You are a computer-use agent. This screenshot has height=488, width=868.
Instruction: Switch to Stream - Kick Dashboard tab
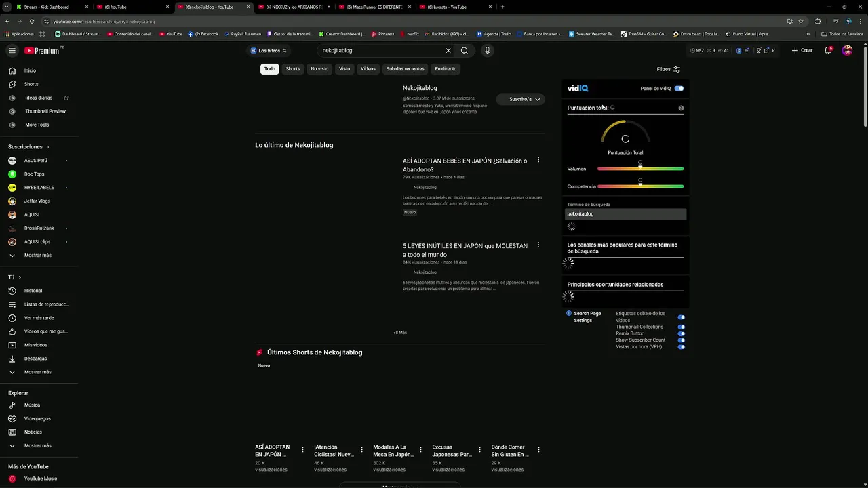49,7
